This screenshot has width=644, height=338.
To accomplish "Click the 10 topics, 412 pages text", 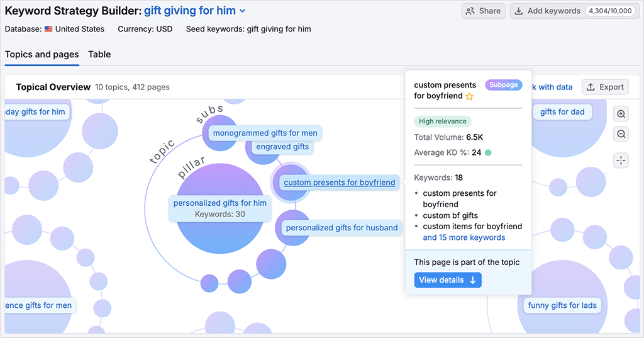I will 132,87.
